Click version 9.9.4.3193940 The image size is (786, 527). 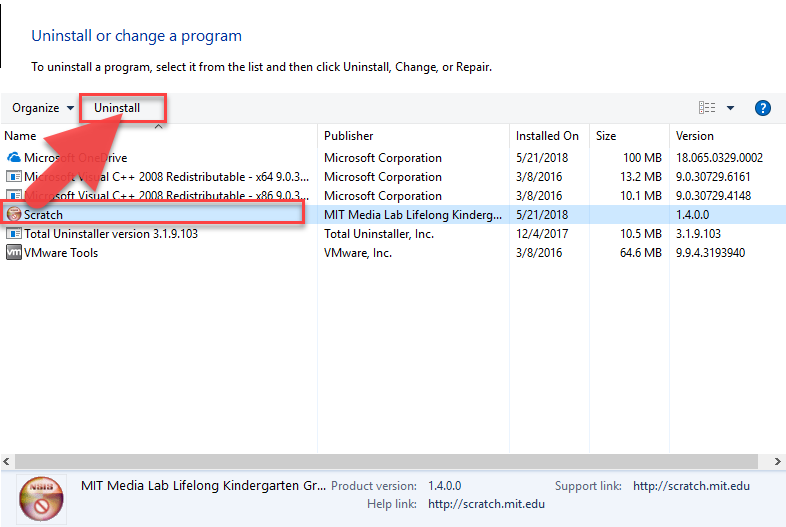[710, 252]
